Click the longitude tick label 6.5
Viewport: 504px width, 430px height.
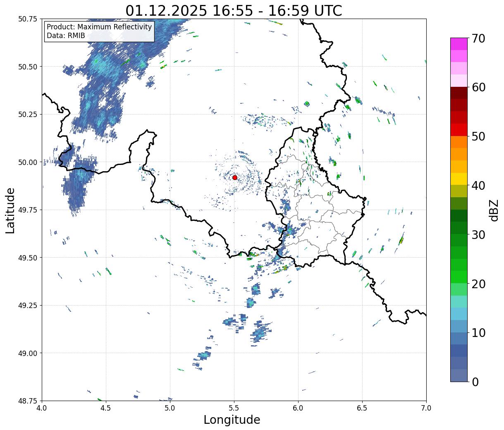click(x=362, y=408)
